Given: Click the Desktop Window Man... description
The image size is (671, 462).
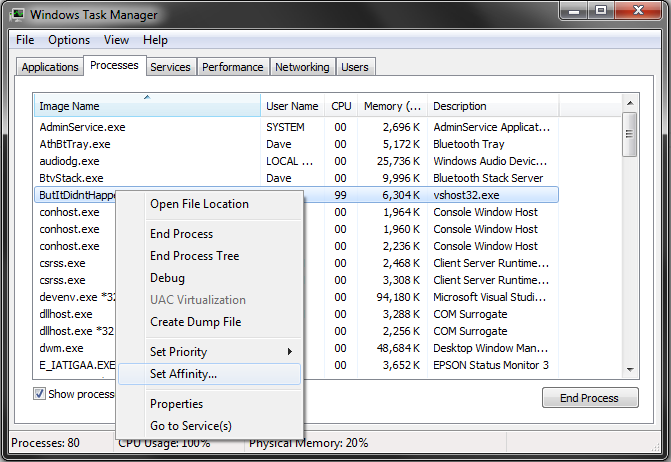Looking at the screenshot, I should tap(490, 348).
